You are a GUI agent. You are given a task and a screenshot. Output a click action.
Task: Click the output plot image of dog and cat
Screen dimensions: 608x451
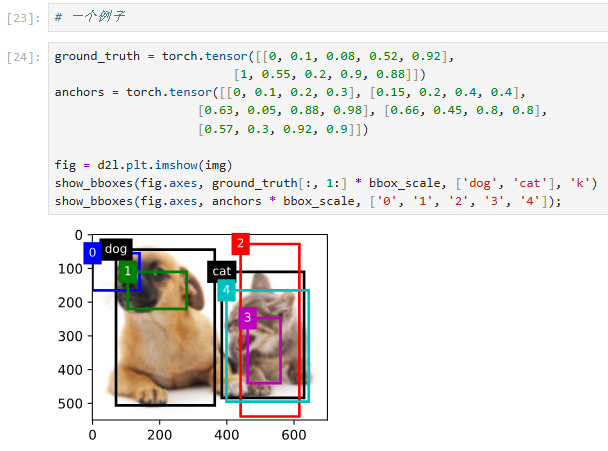pyautogui.click(x=210, y=327)
